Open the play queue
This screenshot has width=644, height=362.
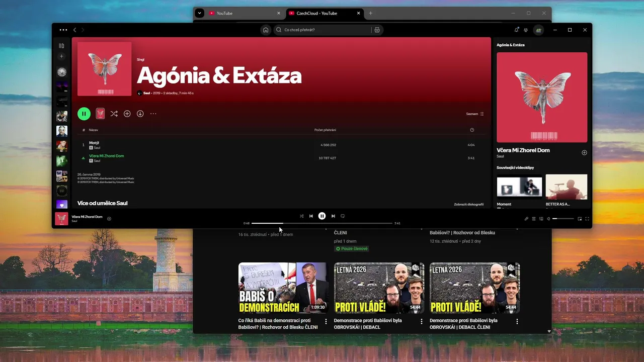point(534,219)
